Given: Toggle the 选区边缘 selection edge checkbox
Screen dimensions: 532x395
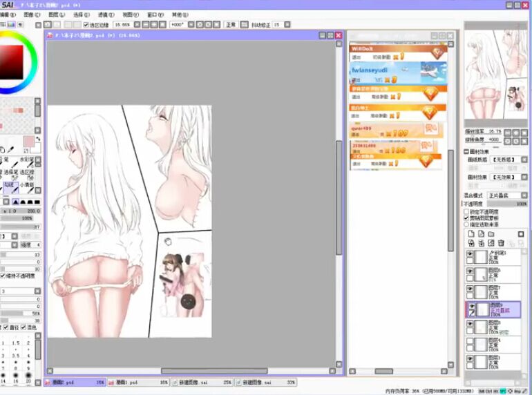Looking at the screenshot, I should [x=86, y=25].
